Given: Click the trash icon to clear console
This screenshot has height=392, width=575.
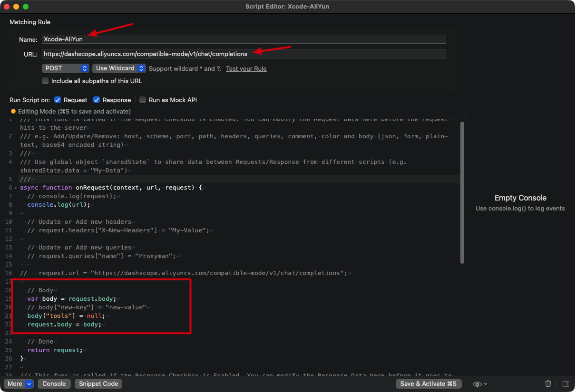Looking at the screenshot, I should pos(548,383).
